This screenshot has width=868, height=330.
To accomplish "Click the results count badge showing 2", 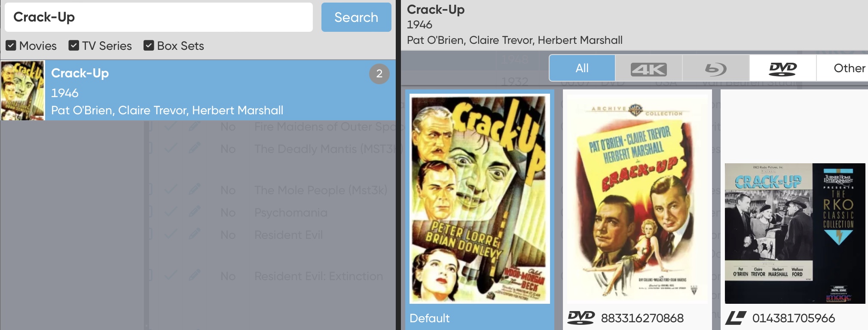I will coord(379,74).
